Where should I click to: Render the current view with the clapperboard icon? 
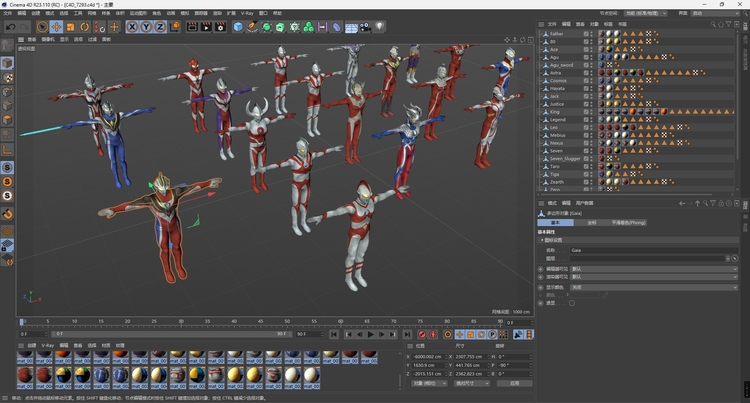pos(192,27)
